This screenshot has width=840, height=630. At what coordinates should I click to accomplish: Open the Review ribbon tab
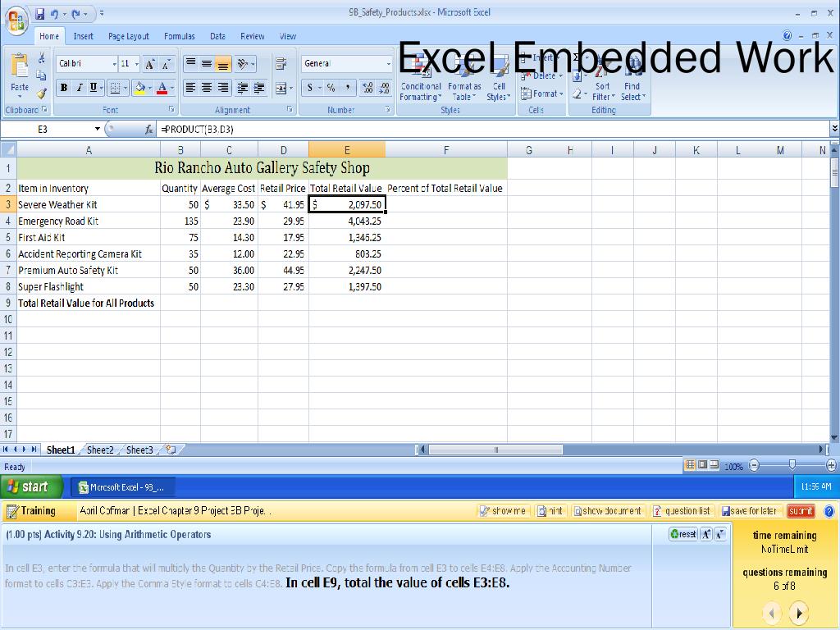pyautogui.click(x=253, y=36)
